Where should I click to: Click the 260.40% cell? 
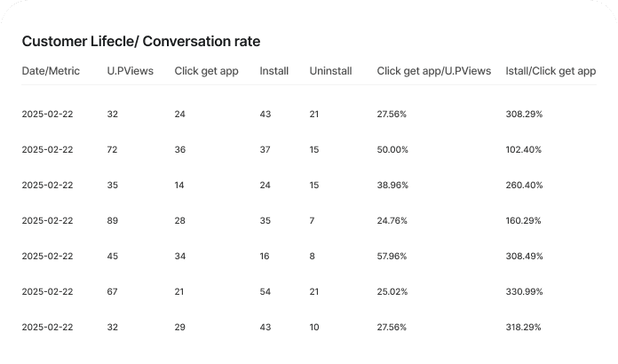click(x=524, y=186)
